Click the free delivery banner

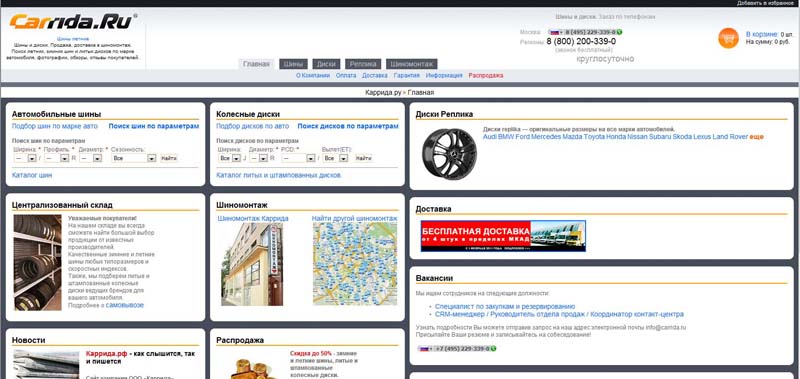[x=503, y=236]
